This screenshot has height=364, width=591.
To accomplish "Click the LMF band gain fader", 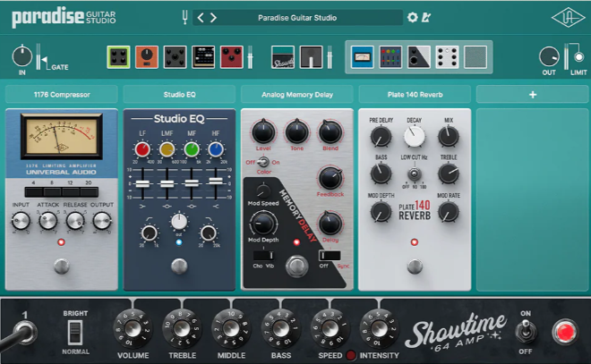I will pos(167,183).
